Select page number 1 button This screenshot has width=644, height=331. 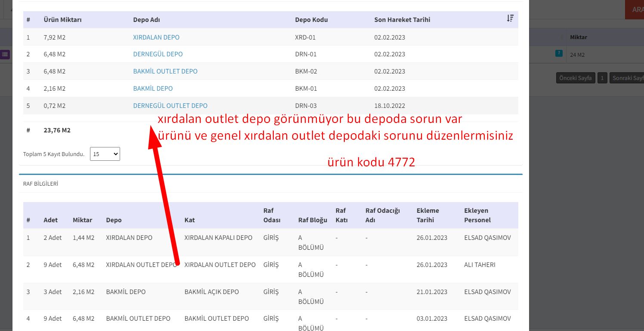point(602,78)
